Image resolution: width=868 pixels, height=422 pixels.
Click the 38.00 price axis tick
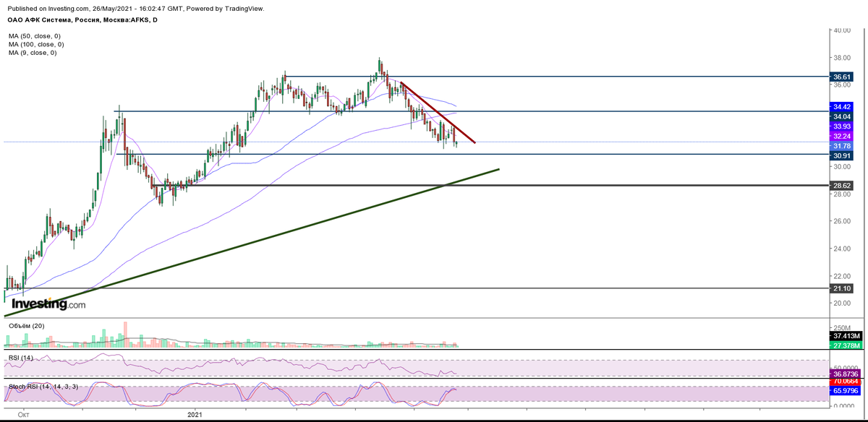pos(841,58)
